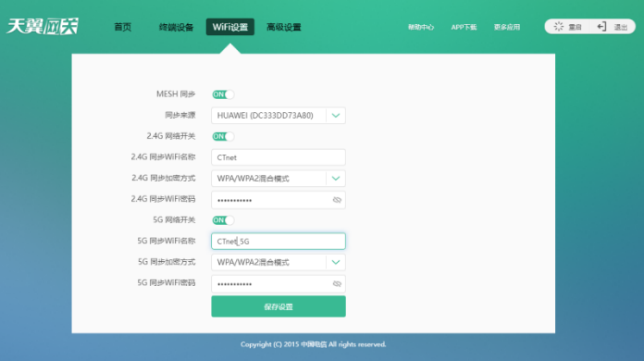Select the WiFi设置 tab
The width and height of the screenshot is (644, 361).
click(230, 27)
